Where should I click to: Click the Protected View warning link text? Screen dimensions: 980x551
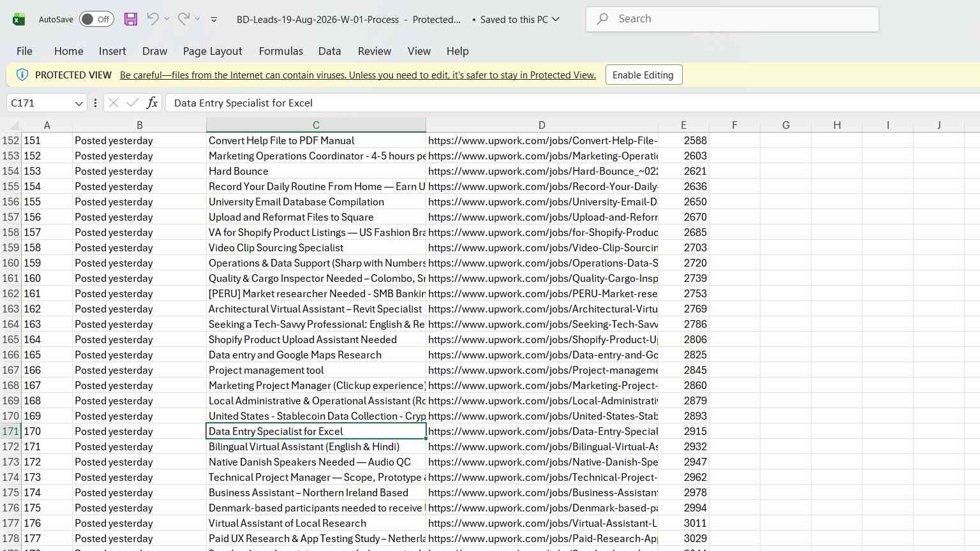pyautogui.click(x=358, y=75)
